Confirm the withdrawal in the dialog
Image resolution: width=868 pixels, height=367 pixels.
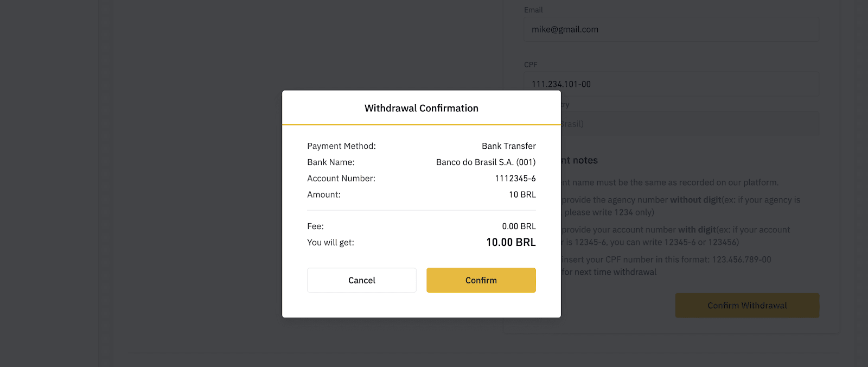481,280
